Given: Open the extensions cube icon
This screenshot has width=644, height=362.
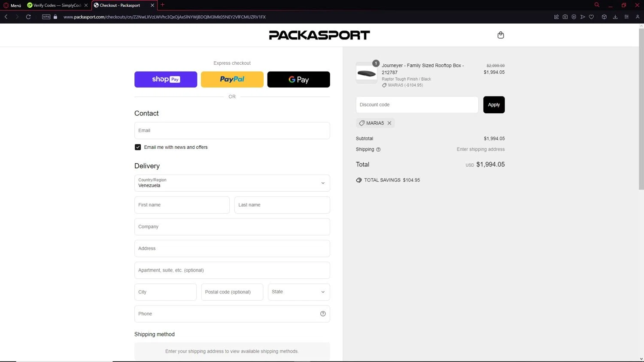Looking at the screenshot, I should [604, 17].
